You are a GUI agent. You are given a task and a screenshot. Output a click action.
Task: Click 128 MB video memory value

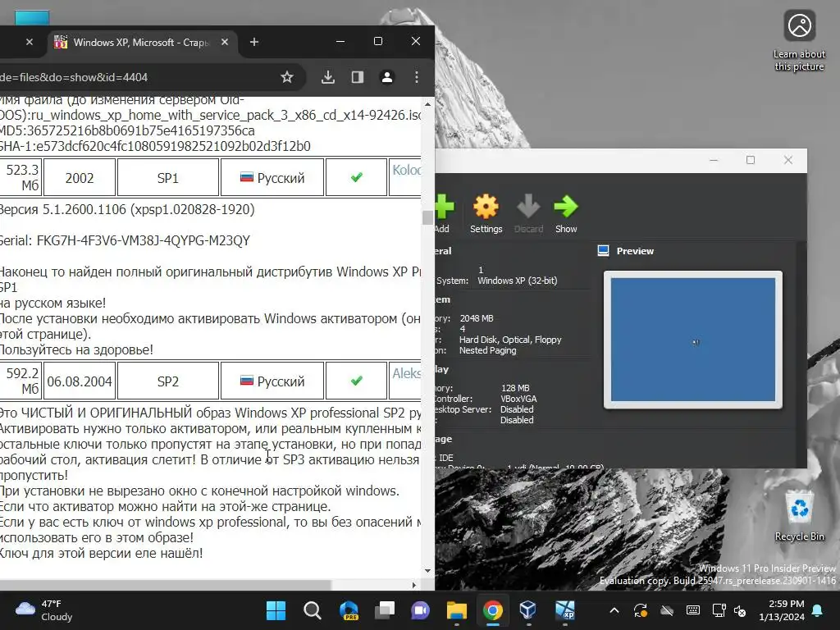pos(515,388)
